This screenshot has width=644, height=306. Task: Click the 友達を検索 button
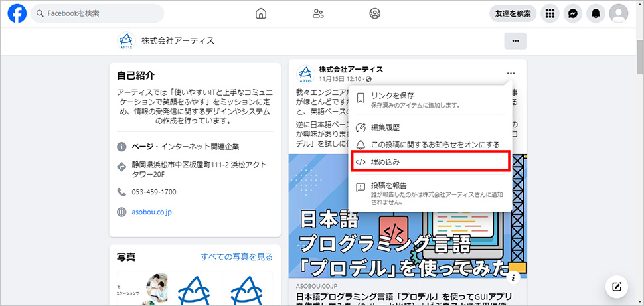click(x=513, y=13)
